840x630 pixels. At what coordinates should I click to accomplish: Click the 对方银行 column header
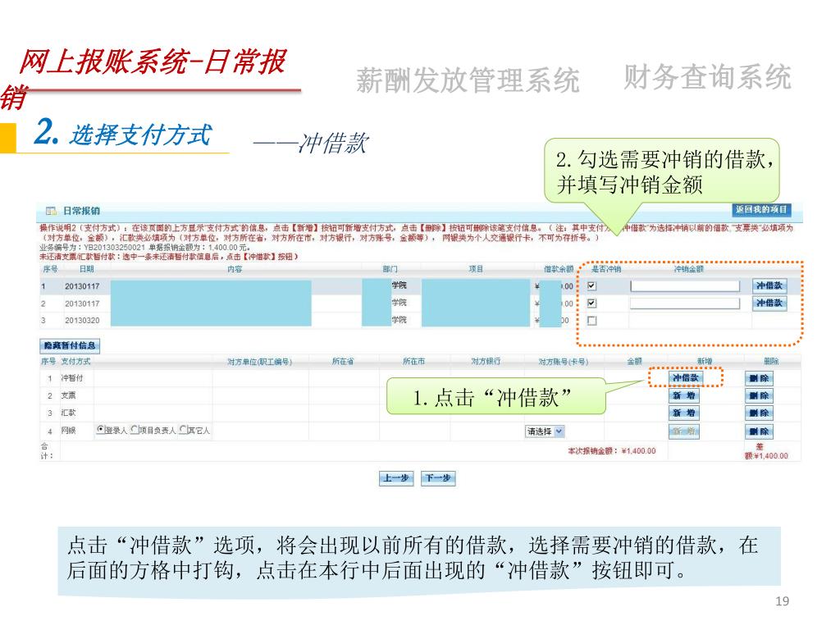pos(486,362)
